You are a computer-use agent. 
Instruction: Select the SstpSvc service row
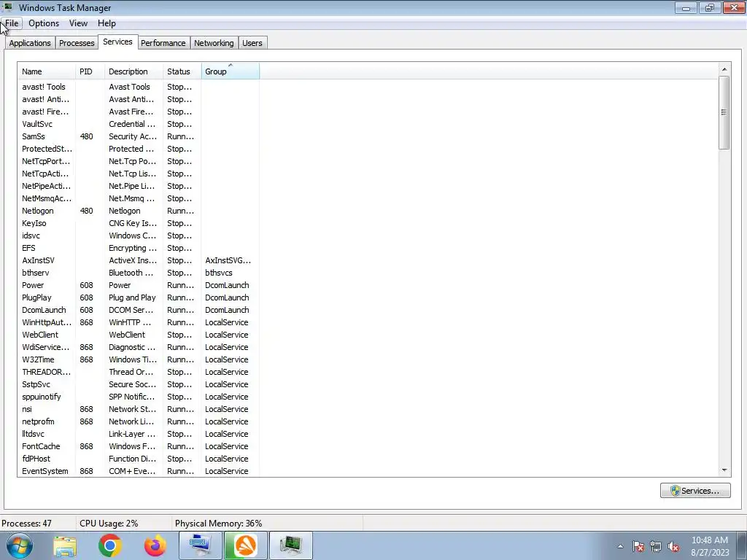coord(138,384)
